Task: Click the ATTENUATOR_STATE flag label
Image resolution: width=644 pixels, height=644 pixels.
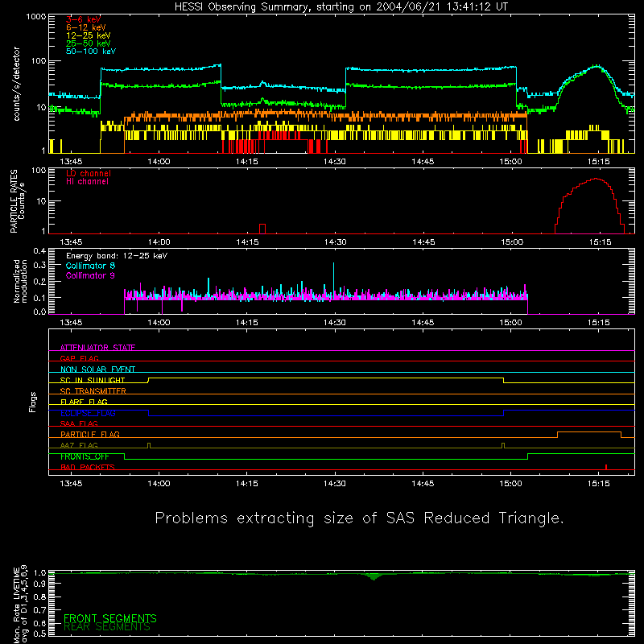Action: click(97, 348)
